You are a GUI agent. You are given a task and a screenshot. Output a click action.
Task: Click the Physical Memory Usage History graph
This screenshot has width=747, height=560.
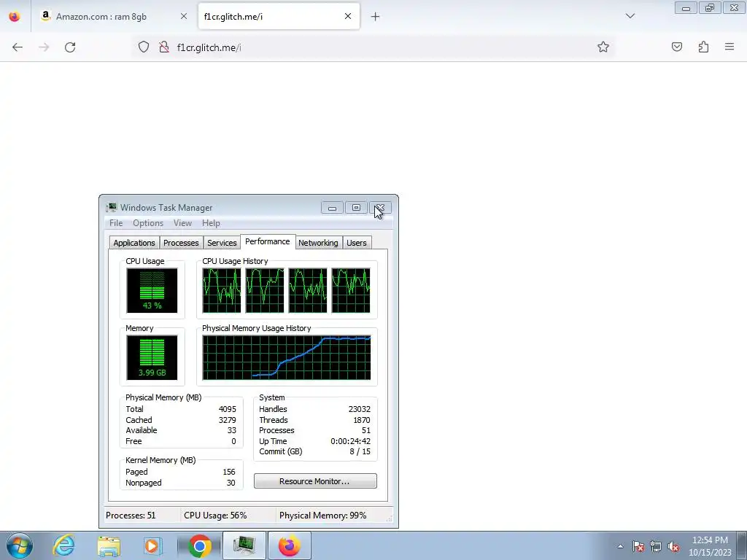click(286, 357)
